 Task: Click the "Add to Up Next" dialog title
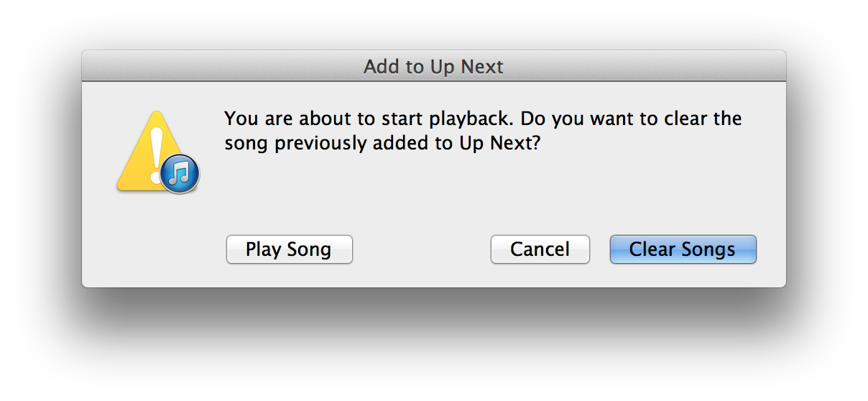point(433,67)
